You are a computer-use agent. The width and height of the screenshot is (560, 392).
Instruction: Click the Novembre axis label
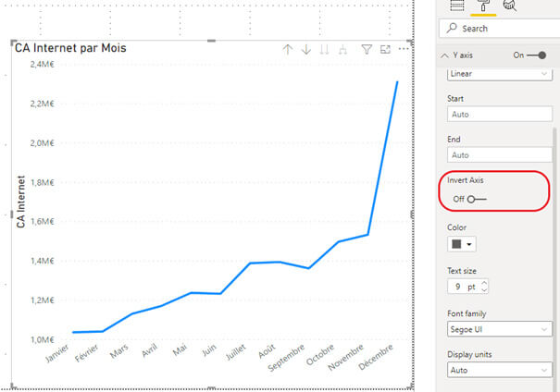pos(345,357)
